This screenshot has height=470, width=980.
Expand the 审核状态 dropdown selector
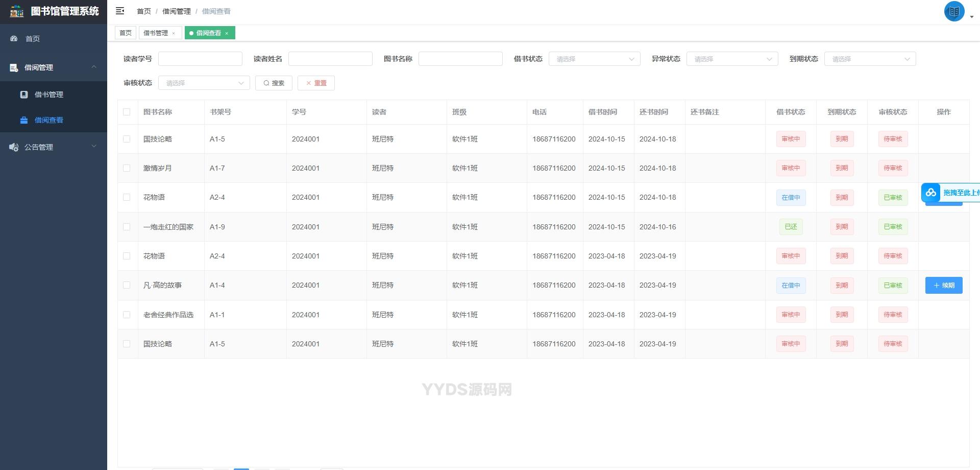204,83
